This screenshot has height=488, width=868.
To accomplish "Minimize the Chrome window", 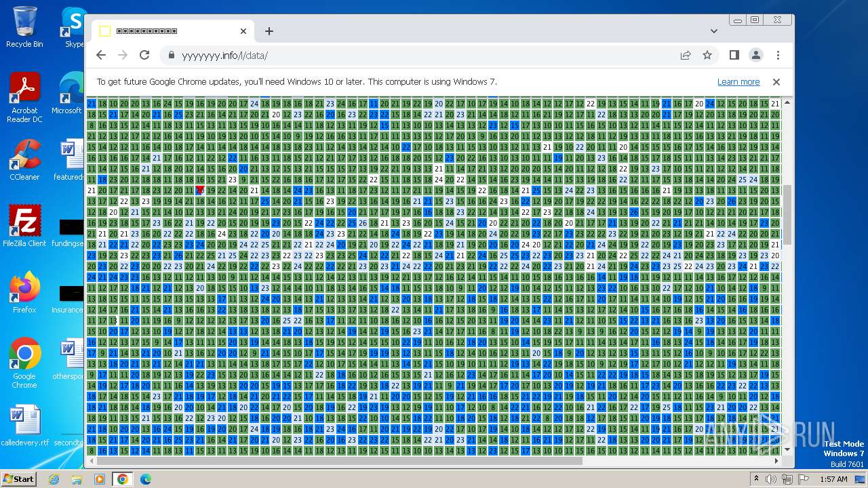I will point(738,20).
